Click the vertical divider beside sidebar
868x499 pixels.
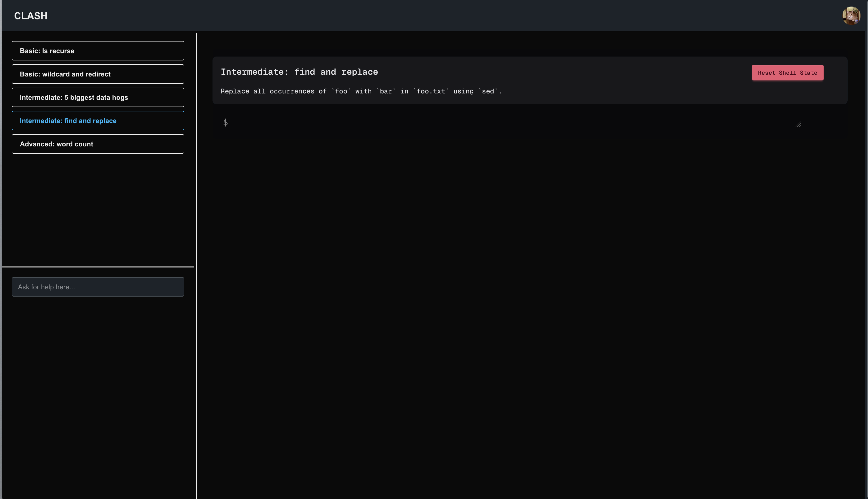[196, 206]
